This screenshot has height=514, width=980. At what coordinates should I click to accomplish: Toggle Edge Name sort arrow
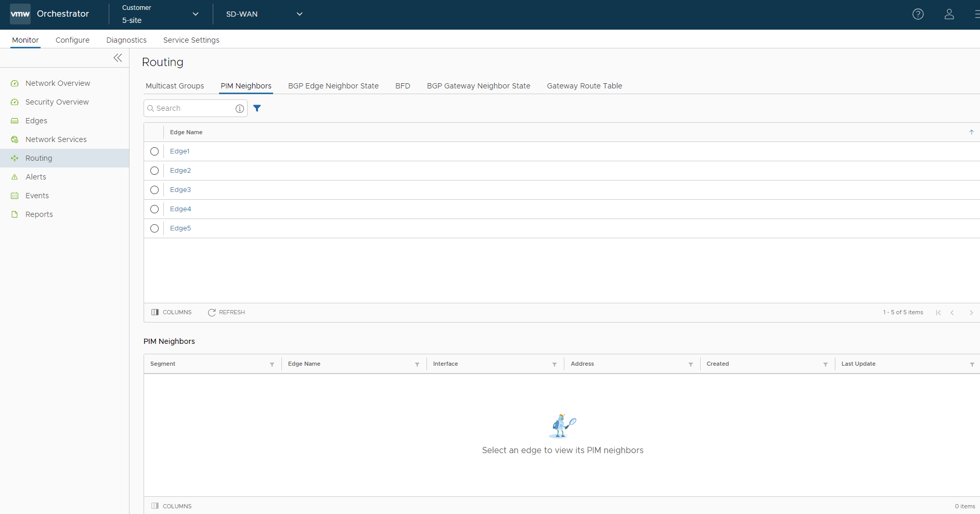(x=971, y=132)
